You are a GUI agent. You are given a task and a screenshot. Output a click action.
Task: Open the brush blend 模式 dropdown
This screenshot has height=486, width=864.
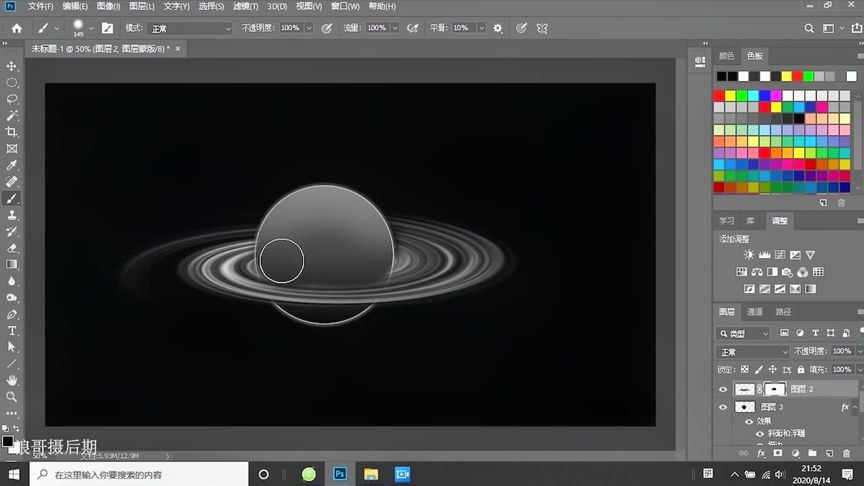tap(192, 28)
